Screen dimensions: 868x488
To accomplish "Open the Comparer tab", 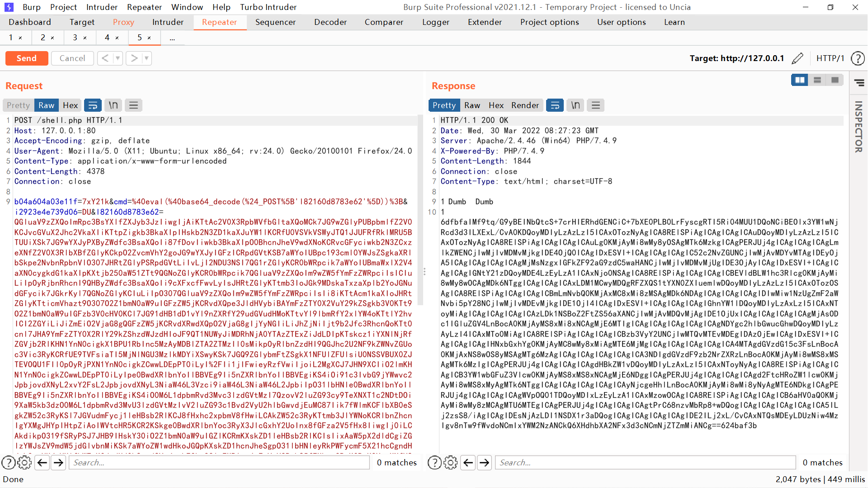I will coord(384,22).
